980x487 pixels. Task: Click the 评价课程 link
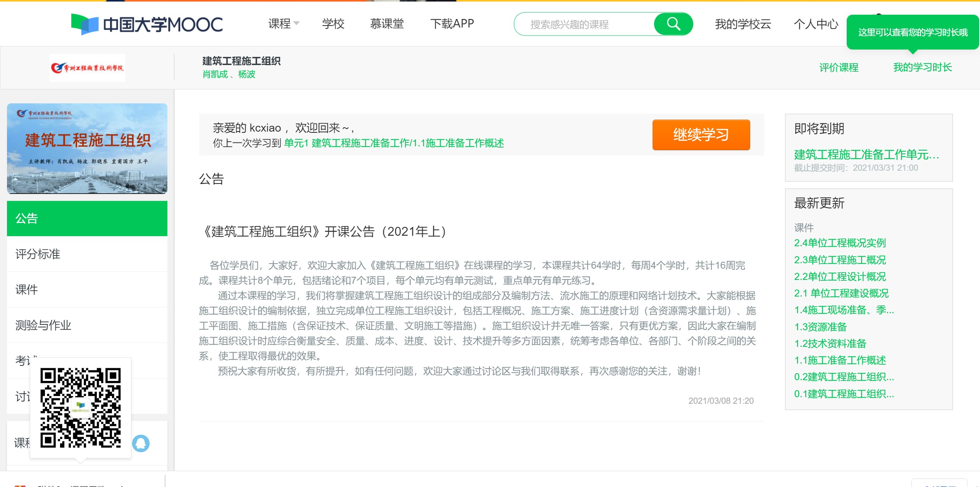[x=839, y=68]
